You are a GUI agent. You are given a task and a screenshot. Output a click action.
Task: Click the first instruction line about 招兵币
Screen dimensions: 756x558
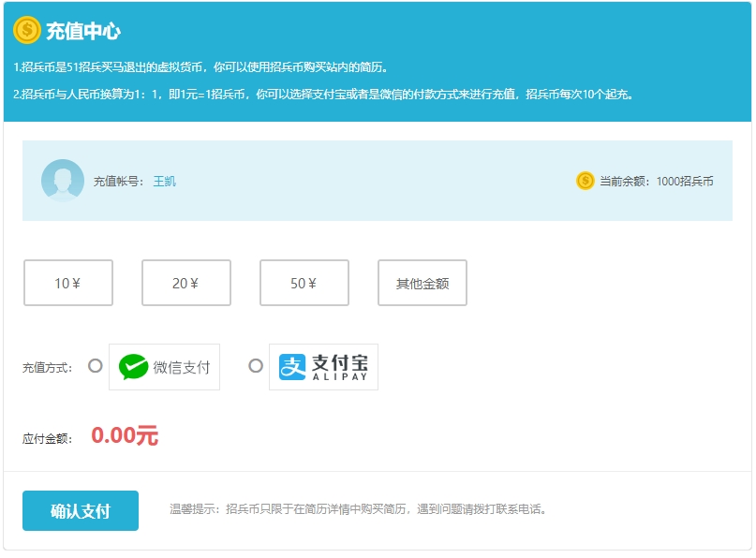click(x=200, y=67)
